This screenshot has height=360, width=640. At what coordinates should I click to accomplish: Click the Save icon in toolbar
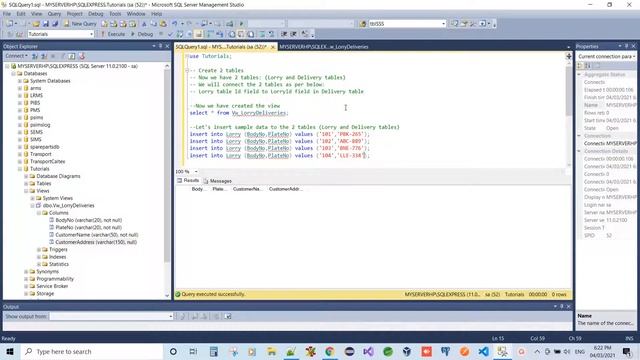46,24
